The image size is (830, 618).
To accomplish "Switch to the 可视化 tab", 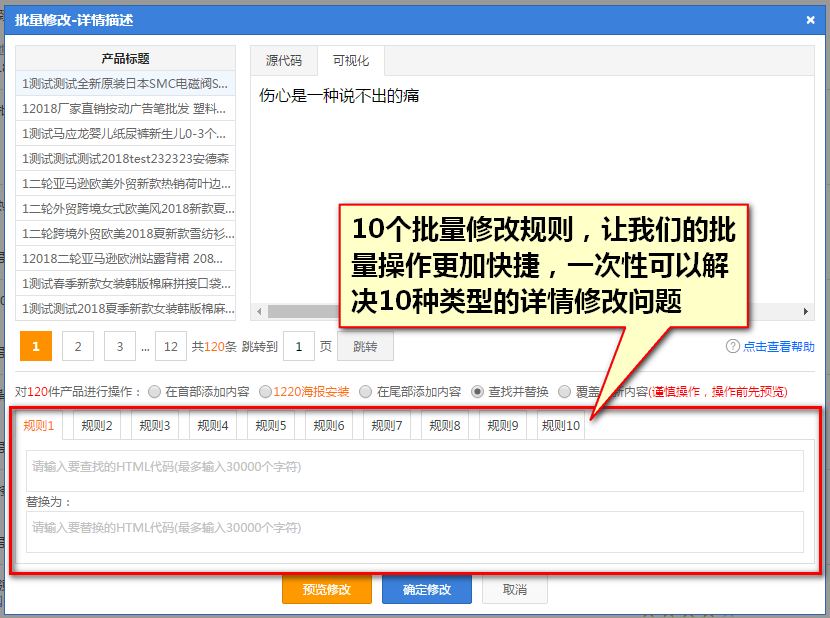I will coord(350,61).
